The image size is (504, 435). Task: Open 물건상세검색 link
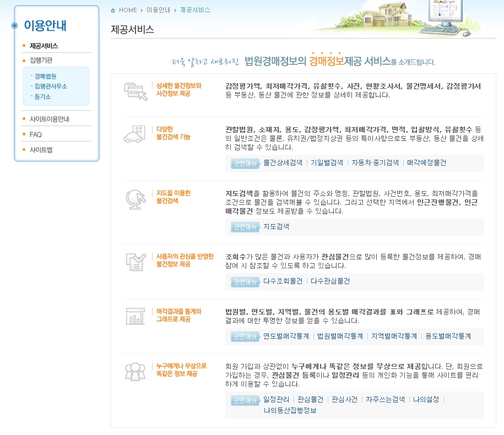tap(283, 162)
